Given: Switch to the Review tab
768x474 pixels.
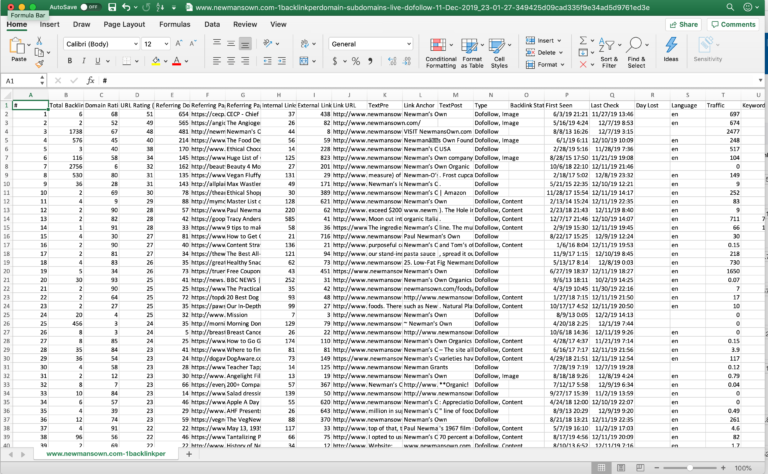Looking at the screenshot, I should (x=245, y=24).
